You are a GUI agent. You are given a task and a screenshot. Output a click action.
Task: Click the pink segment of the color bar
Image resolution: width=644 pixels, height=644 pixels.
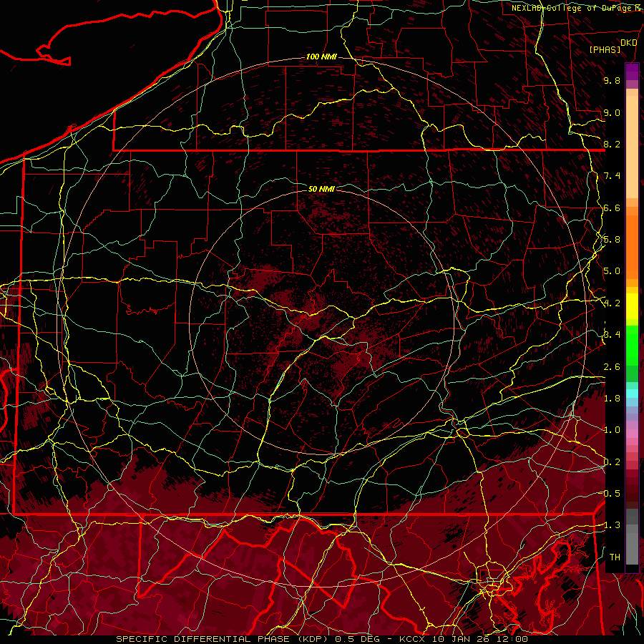(x=632, y=434)
